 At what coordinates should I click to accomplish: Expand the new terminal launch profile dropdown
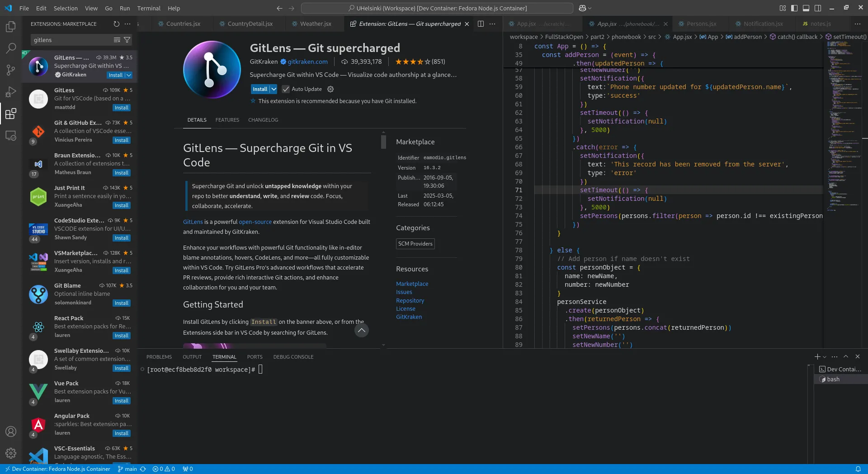tap(825, 357)
